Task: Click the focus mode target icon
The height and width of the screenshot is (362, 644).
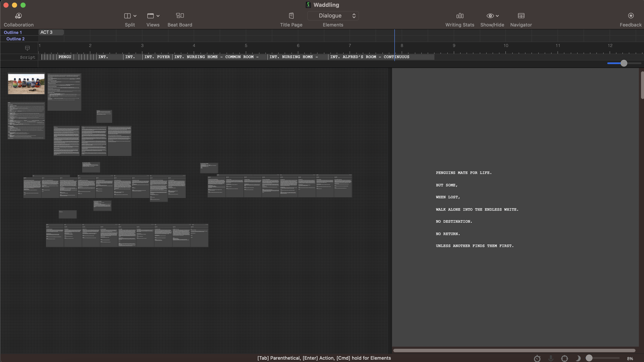Action: [x=564, y=358]
